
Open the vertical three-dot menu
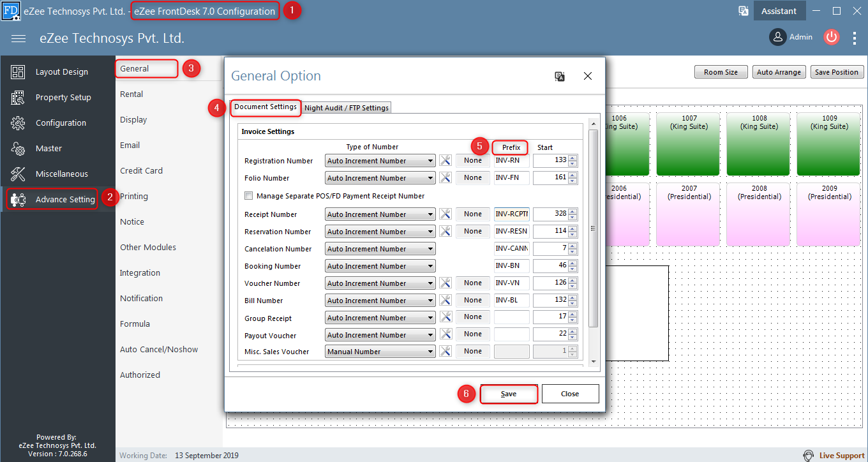tap(855, 38)
